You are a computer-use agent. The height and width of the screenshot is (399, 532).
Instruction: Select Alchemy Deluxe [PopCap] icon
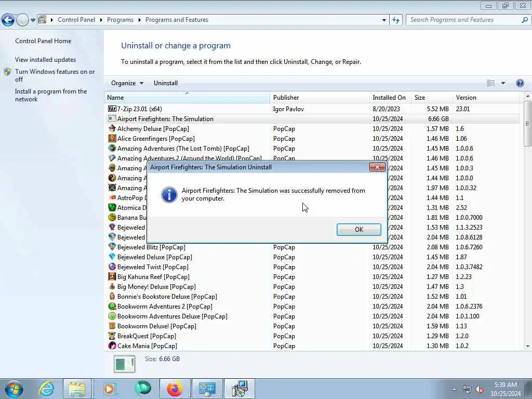112,129
